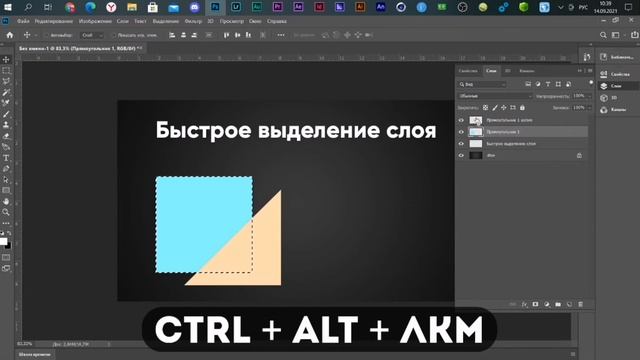This screenshot has height=360, width=640.
Task: Filter layers by type (T) icon
Action: pyautogui.click(x=548, y=84)
